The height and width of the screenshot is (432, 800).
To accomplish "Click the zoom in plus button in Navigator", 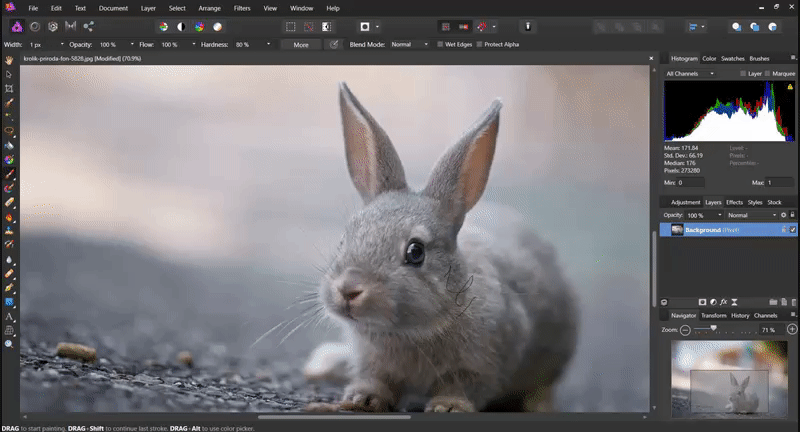I will pyautogui.click(x=792, y=329).
